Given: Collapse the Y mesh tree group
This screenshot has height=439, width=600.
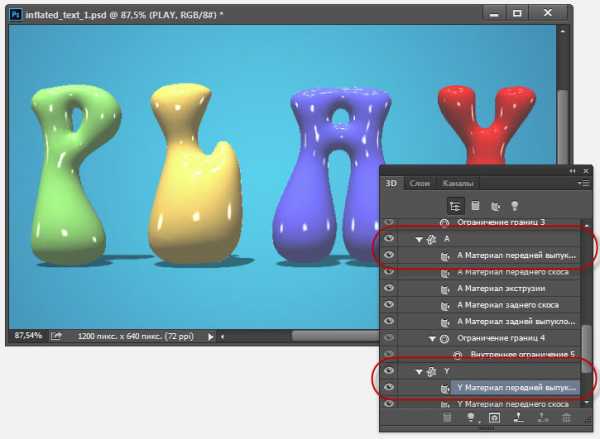Looking at the screenshot, I should pyautogui.click(x=420, y=371).
